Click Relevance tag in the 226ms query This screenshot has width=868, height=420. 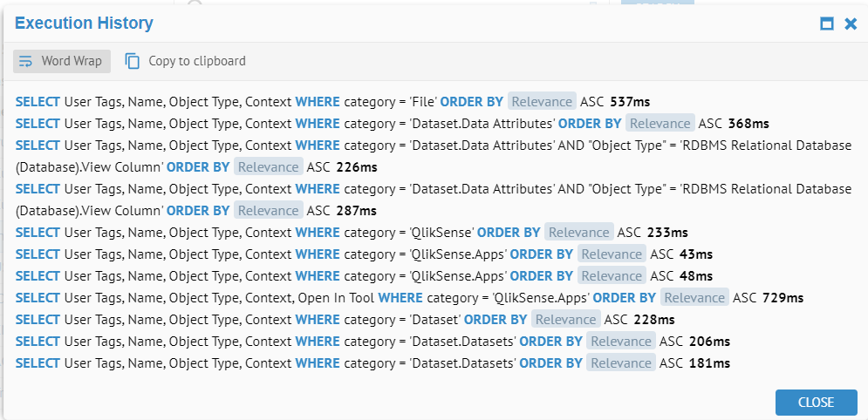[x=269, y=166]
